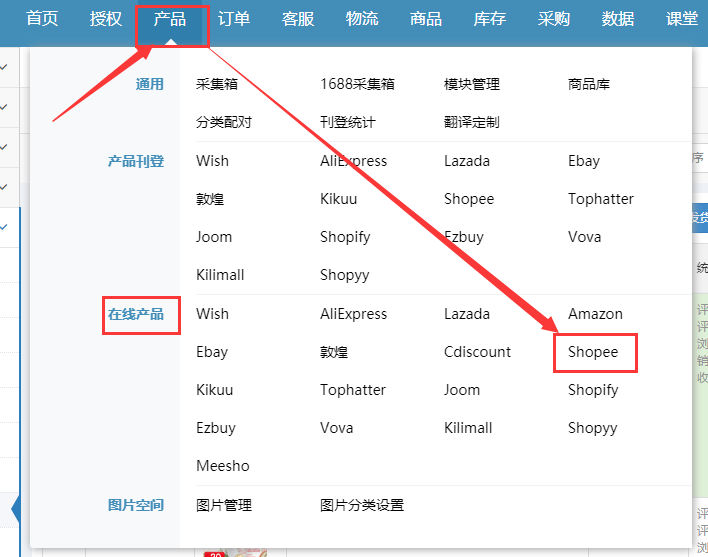This screenshot has height=557, width=708.
Task: Open Shopify under 在线产品
Action: pos(593,390)
